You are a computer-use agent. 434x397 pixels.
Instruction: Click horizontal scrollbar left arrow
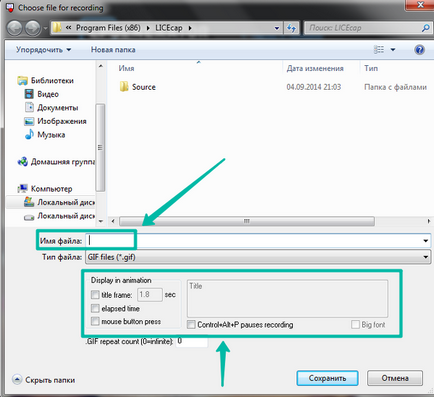[113, 221]
